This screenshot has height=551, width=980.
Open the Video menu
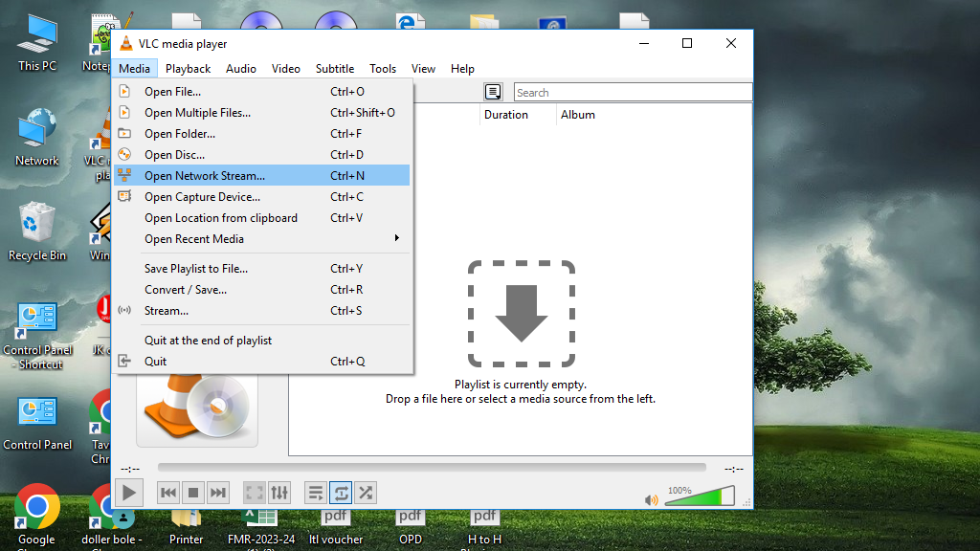click(285, 69)
